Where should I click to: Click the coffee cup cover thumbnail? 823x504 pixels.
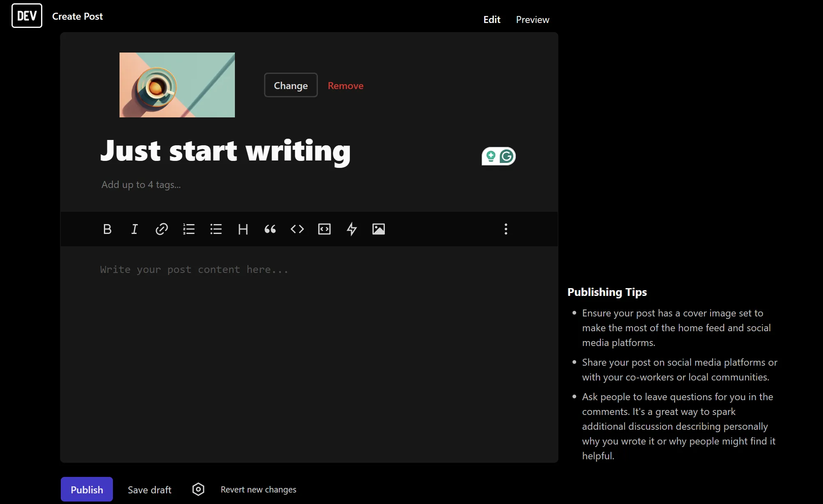pyautogui.click(x=177, y=85)
